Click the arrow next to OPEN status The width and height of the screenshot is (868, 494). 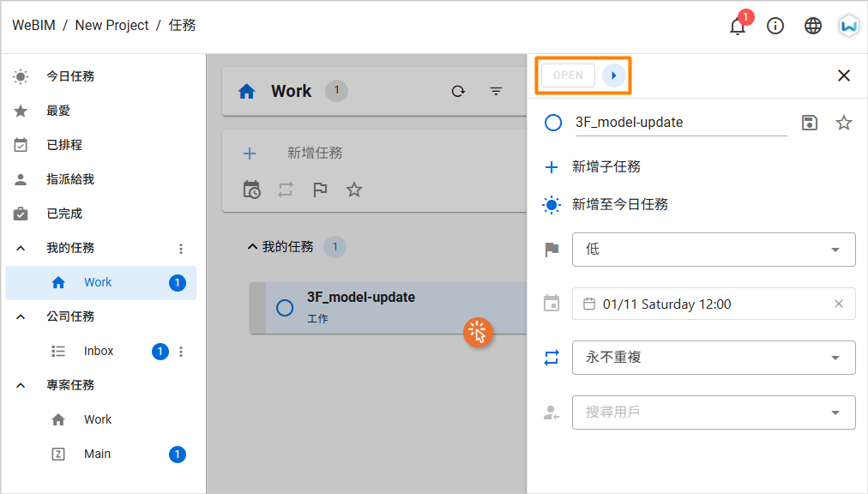tap(614, 75)
